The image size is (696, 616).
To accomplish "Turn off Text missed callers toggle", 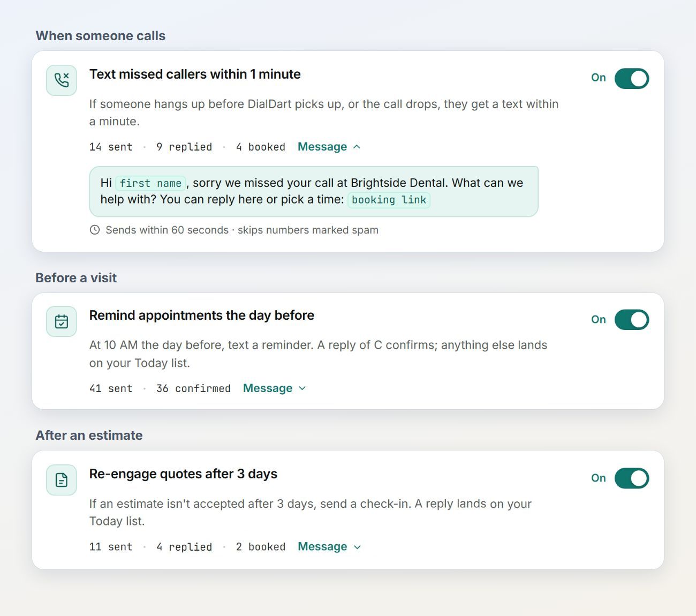I will click(x=632, y=78).
